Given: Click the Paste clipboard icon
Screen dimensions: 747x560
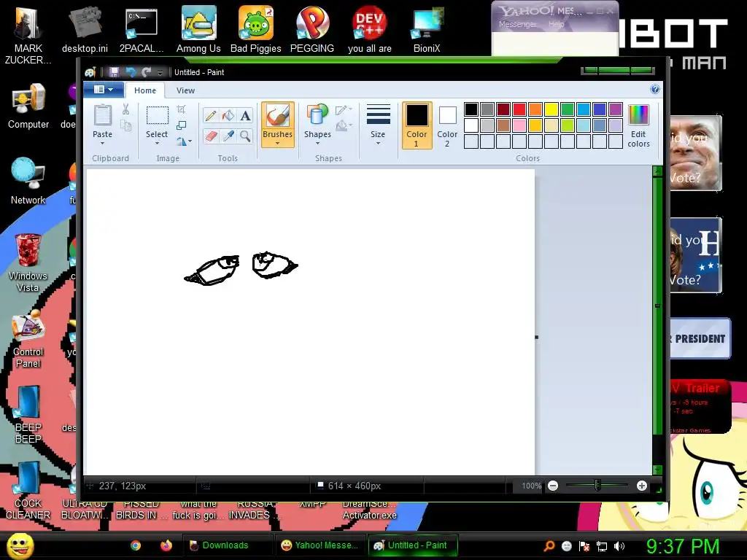Looking at the screenshot, I should click(x=102, y=116).
